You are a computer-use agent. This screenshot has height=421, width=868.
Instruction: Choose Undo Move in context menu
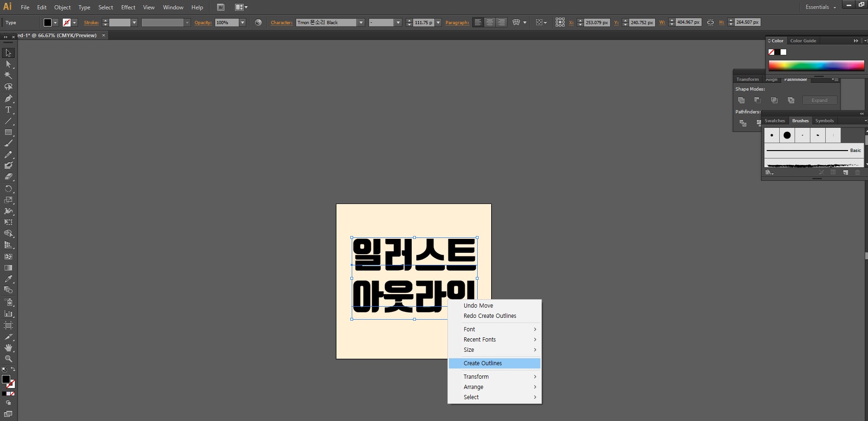pyautogui.click(x=495, y=305)
